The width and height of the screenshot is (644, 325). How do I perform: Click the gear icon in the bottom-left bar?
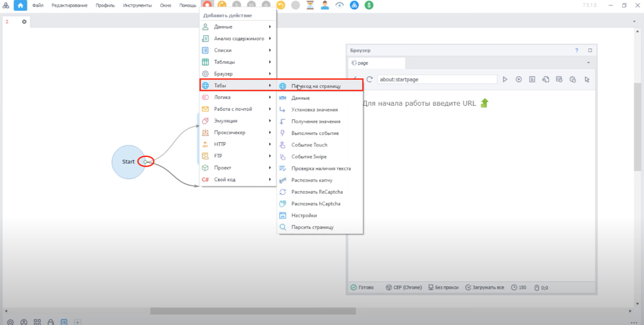tap(11, 322)
